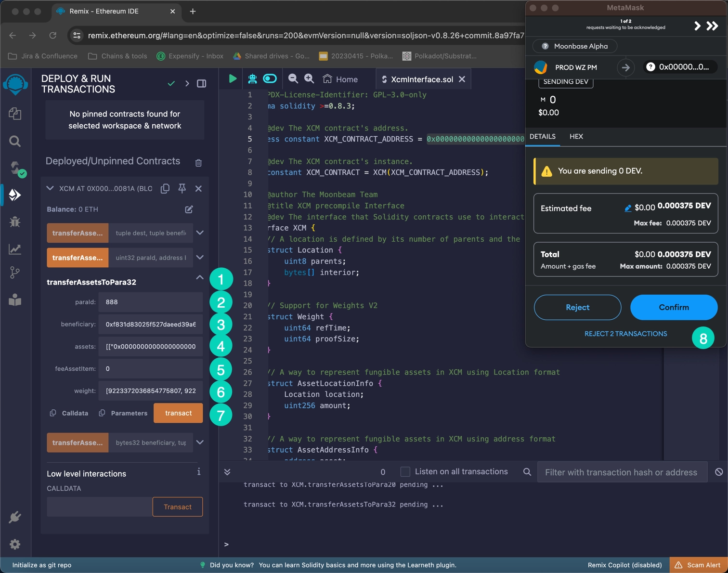Click the low level Transact button
The image size is (728, 573).
coord(178,507)
